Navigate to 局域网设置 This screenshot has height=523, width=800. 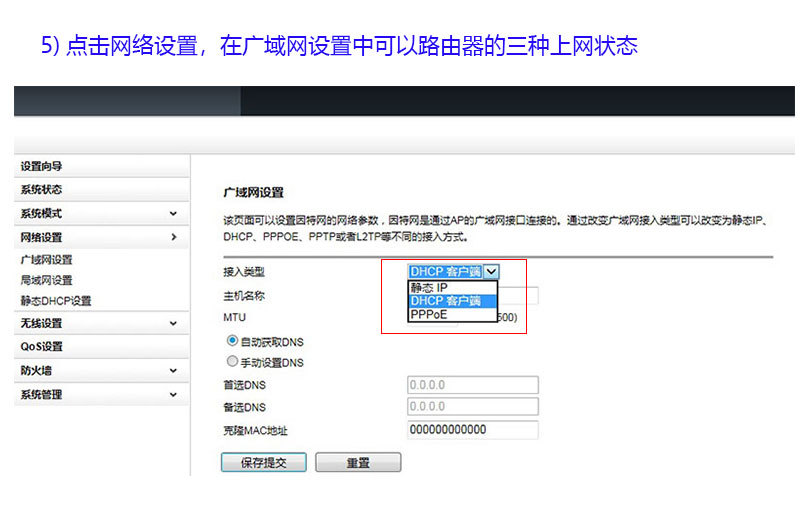(47, 280)
